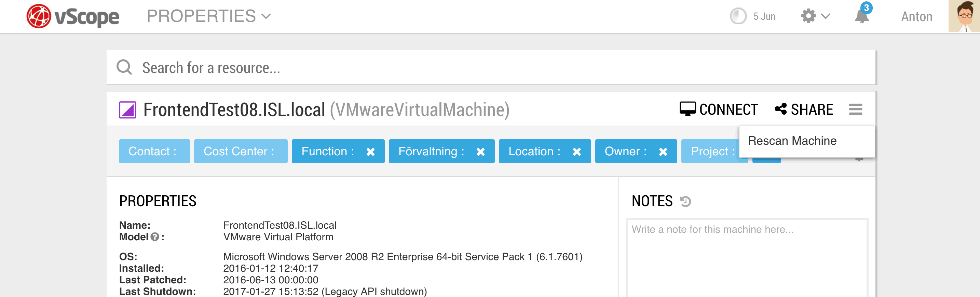Click the Last Shutdown value '2017-01-27 15:13:52'
Viewport: 980px width, 297px height.
pos(271,291)
